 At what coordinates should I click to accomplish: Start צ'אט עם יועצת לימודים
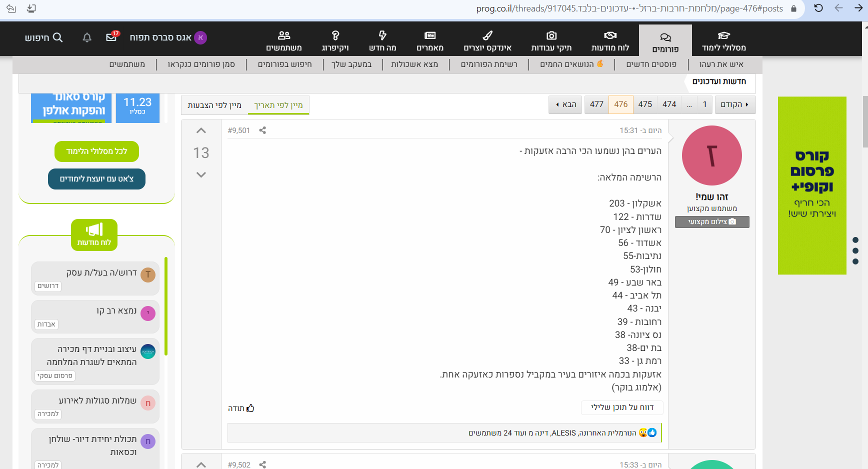(96, 179)
